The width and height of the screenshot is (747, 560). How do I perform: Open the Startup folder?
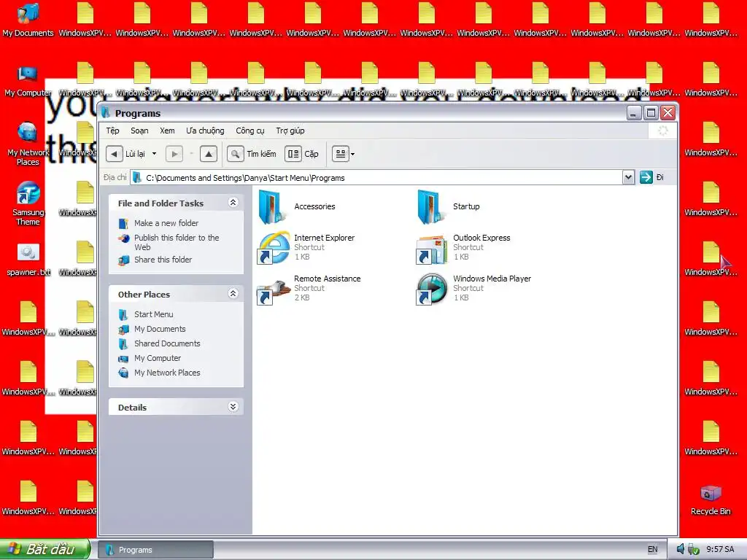tap(448, 206)
